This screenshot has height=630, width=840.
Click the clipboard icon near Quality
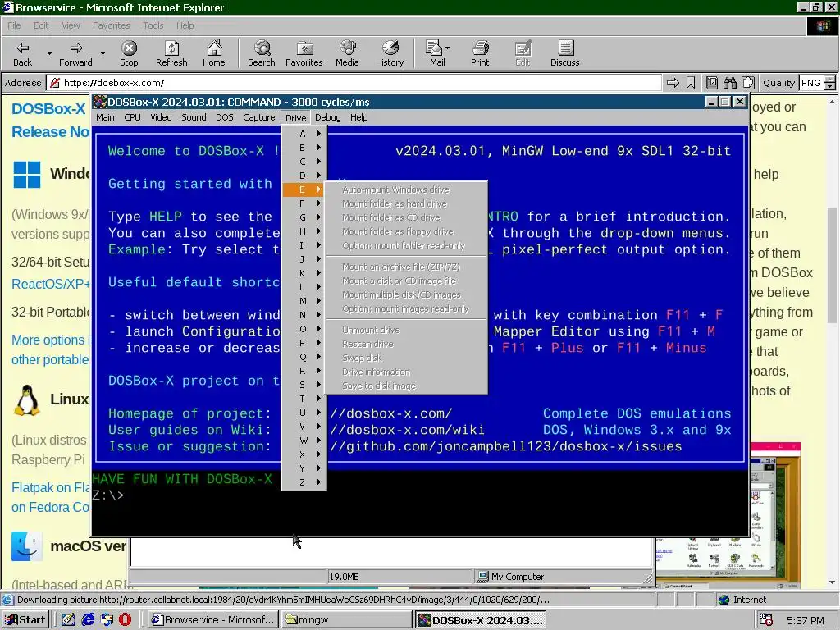748,83
